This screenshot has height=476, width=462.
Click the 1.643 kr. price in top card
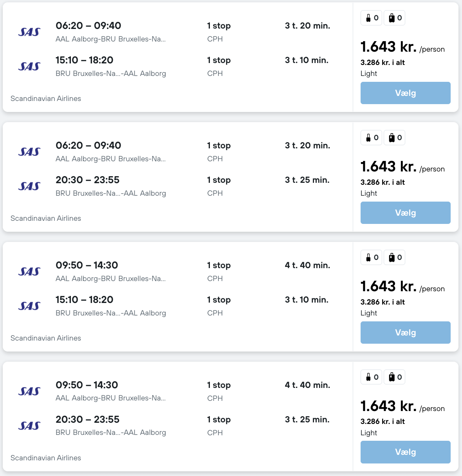(x=388, y=47)
